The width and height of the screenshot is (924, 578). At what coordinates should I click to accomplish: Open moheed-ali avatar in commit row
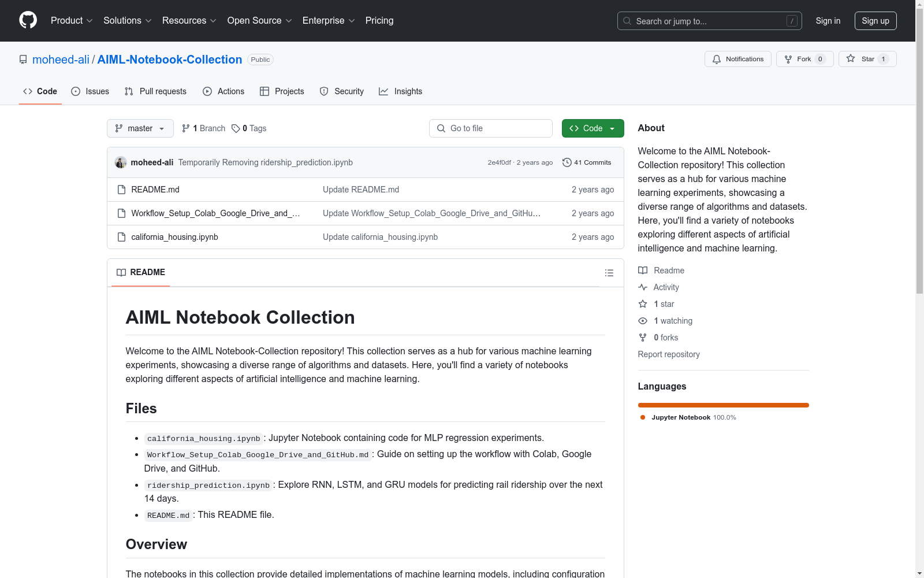[121, 162]
